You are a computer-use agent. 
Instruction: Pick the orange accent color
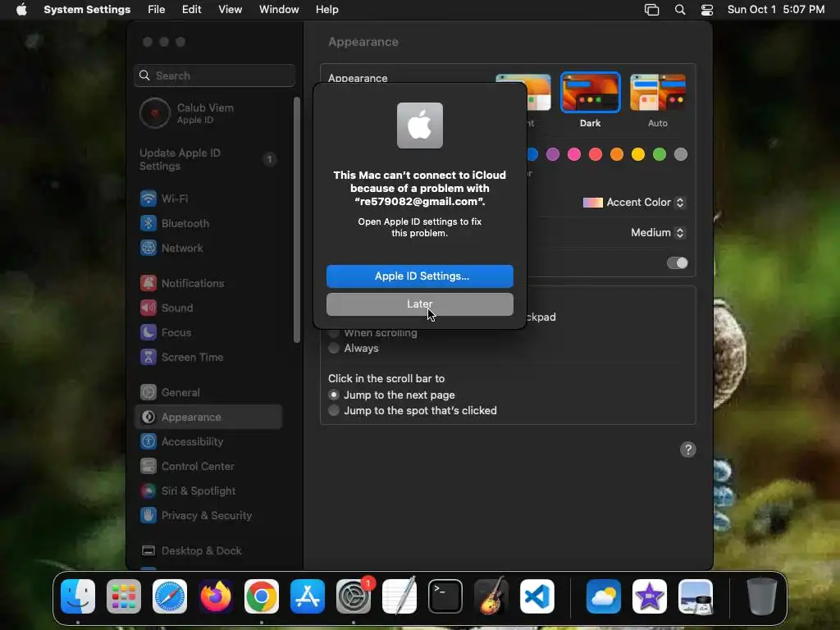point(617,155)
